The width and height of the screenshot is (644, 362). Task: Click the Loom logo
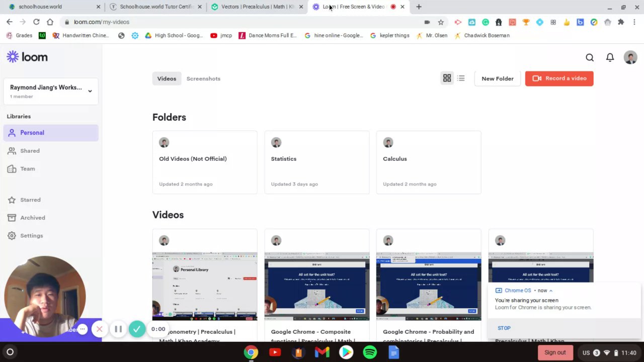click(x=27, y=57)
